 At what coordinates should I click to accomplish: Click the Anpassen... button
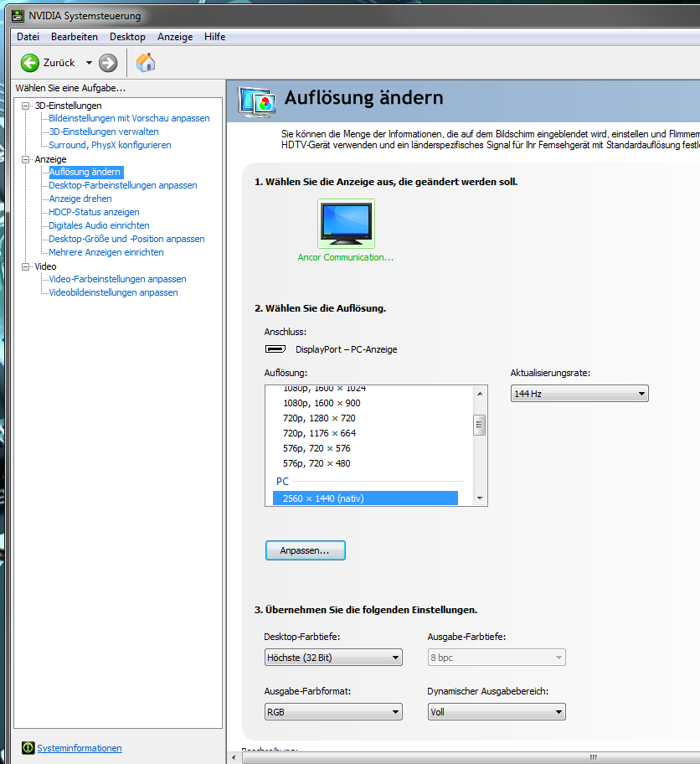(x=306, y=550)
